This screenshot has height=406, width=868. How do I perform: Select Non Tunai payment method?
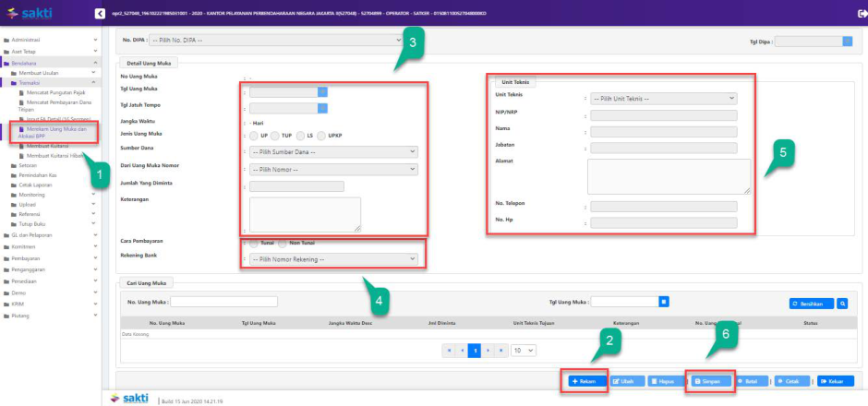point(283,244)
